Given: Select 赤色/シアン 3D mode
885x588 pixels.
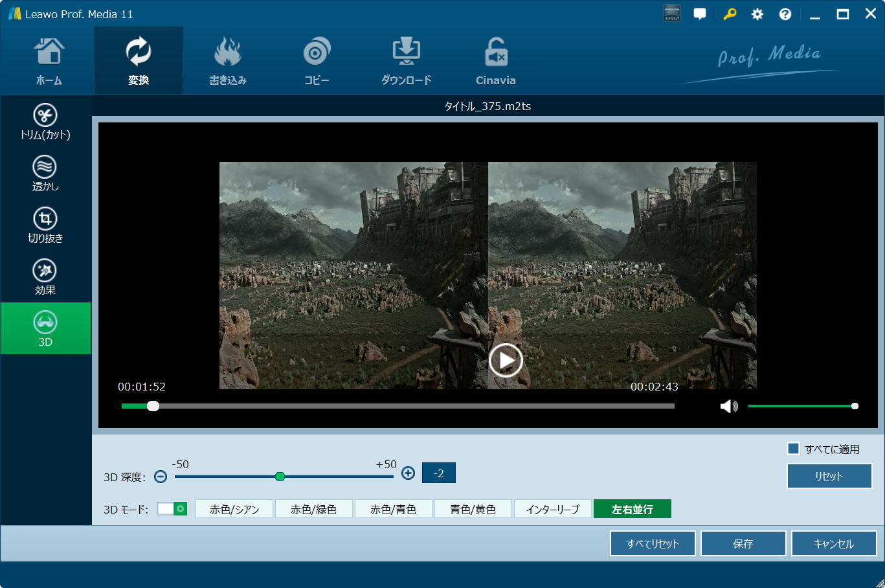Looking at the screenshot, I should point(234,510).
